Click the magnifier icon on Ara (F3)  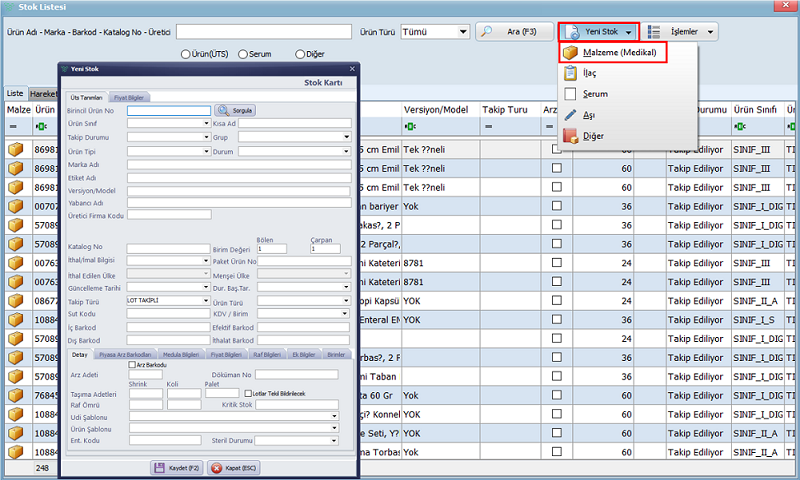(487, 32)
